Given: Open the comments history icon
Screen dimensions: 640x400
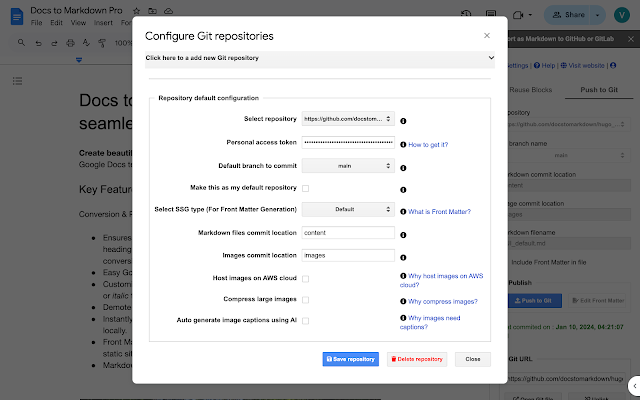Looking at the screenshot, I should pyautogui.click(x=491, y=14).
